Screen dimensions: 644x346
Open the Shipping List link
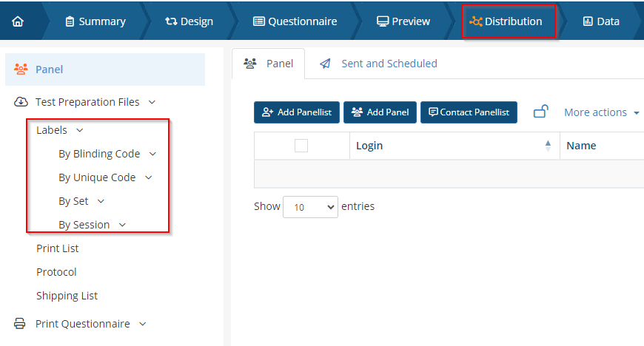point(67,296)
